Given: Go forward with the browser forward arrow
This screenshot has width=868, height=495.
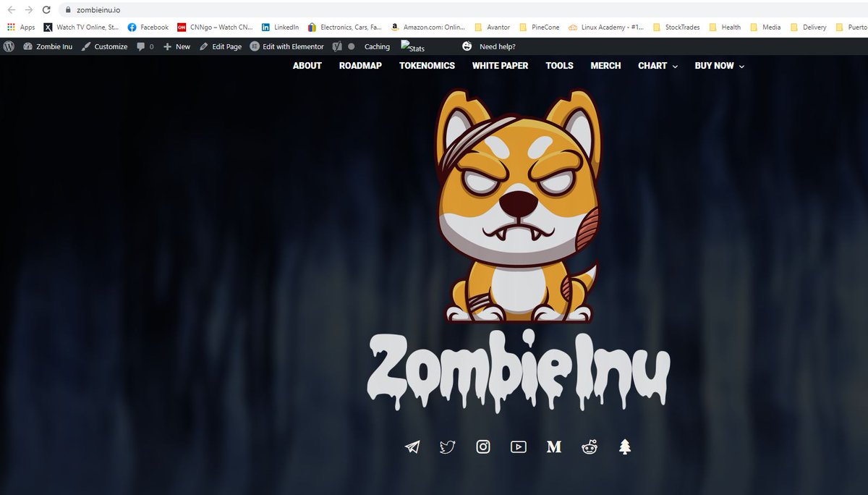Looking at the screenshot, I should 28,10.
